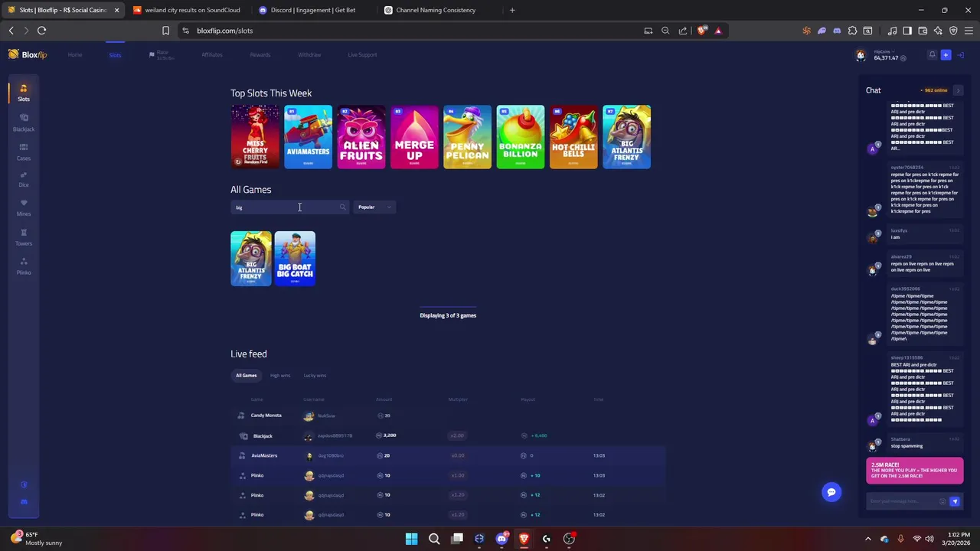Click the Discord extension icon in toolbar

tap(837, 31)
